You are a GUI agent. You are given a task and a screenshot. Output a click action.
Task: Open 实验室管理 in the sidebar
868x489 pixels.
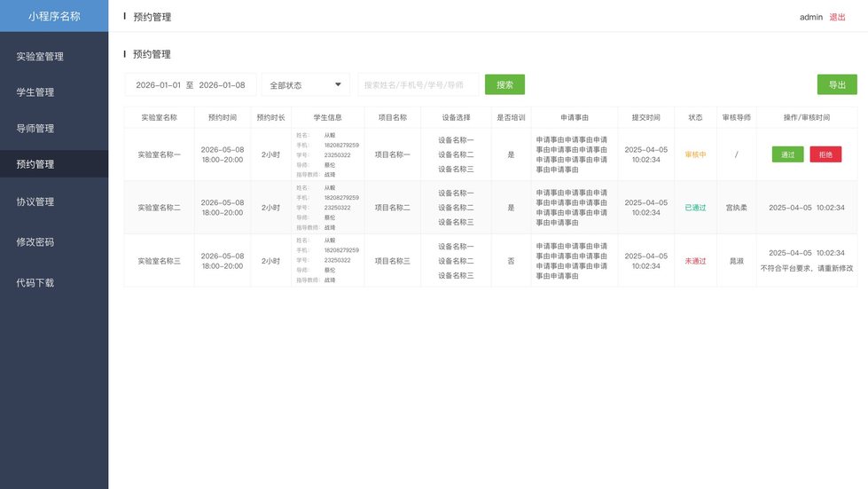click(x=40, y=57)
